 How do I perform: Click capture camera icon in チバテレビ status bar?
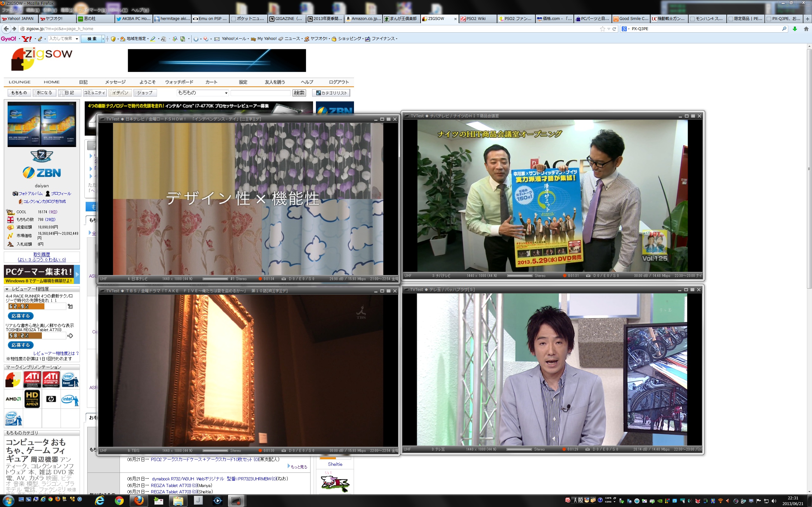pos(588,276)
